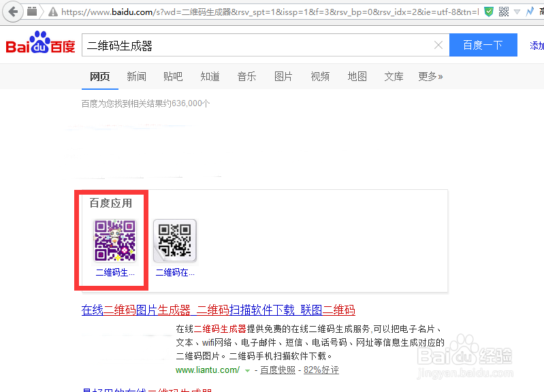544x392 pixels.
Task: Open the 百度快照 link
Action: point(278,370)
